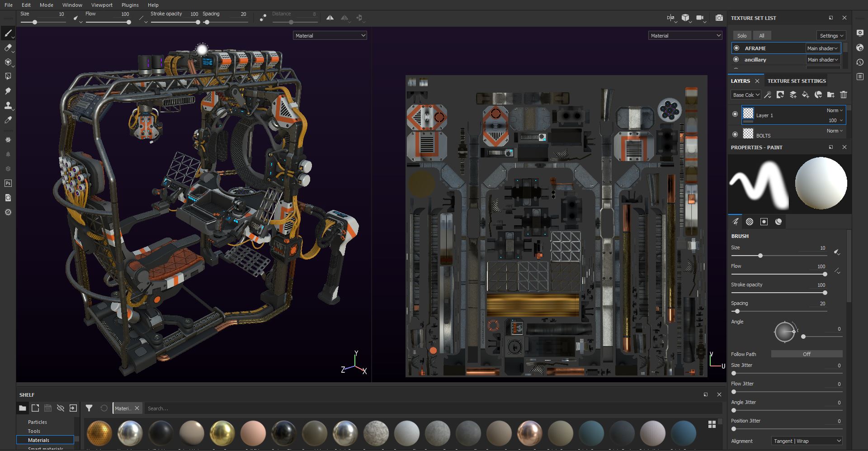868x451 pixels.
Task: Select the Eraser tool in left toolbar
Action: click(8, 48)
